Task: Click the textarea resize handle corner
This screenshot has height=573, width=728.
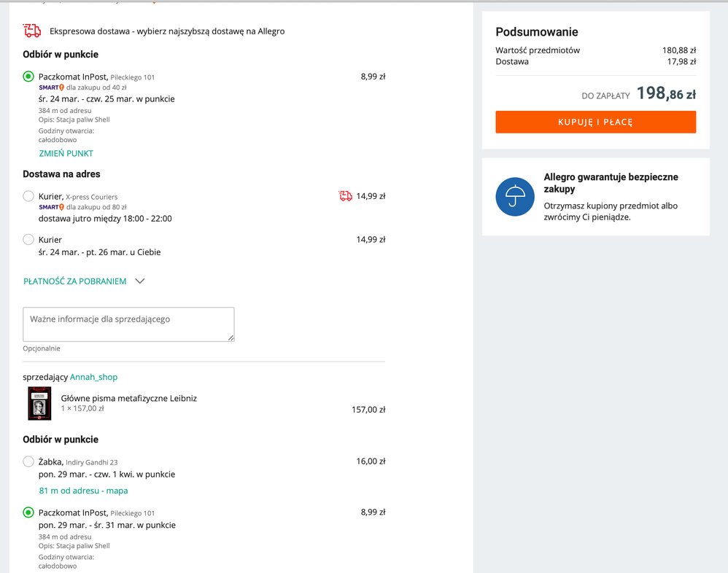Action: coord(231,338)
